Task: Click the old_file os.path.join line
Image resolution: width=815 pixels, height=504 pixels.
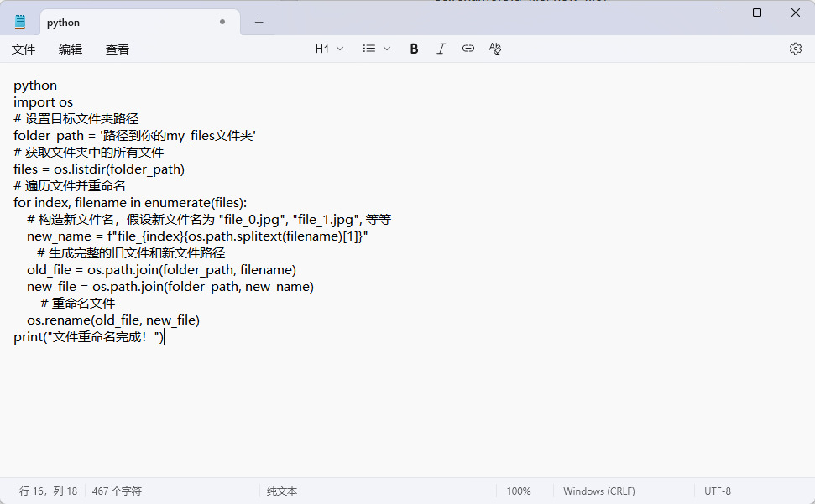Action: [x=162, y=270]
